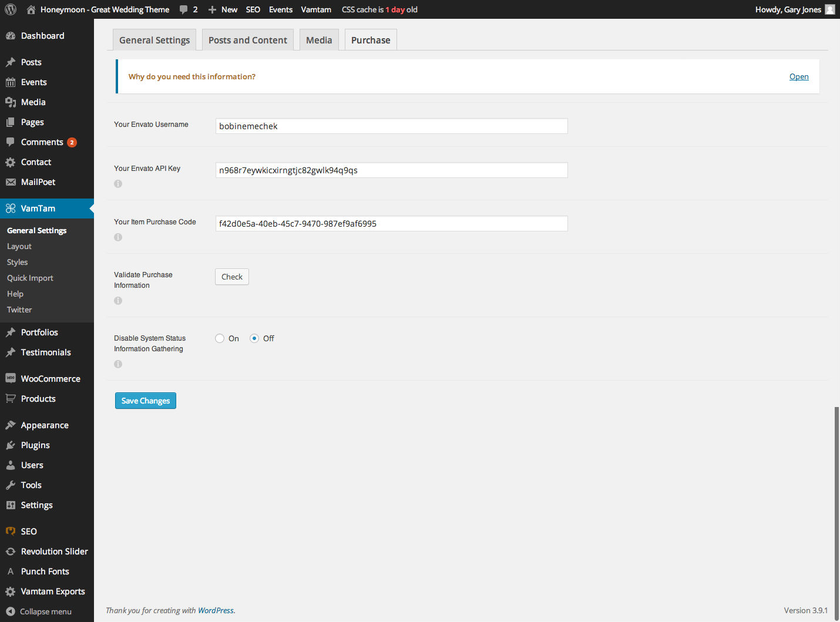
Task: Open WooCommerce from the sidebar
Action: point(50,379)
